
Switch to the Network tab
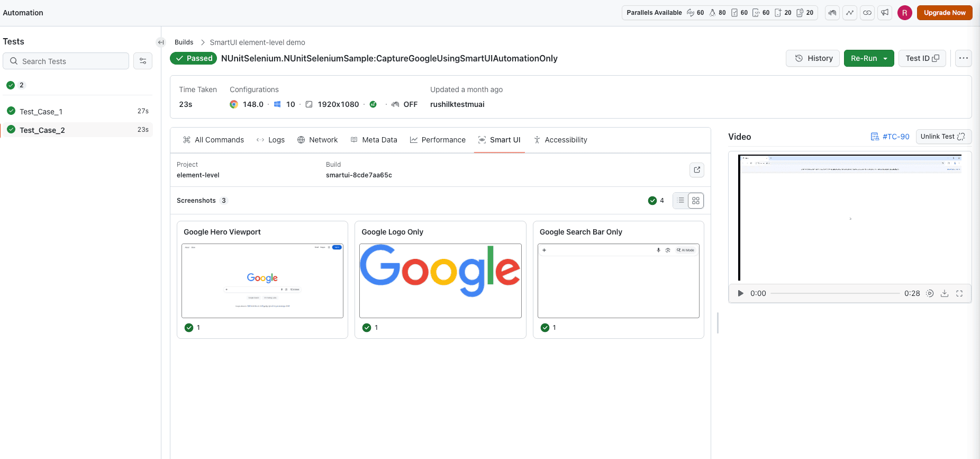click(317, 140)
